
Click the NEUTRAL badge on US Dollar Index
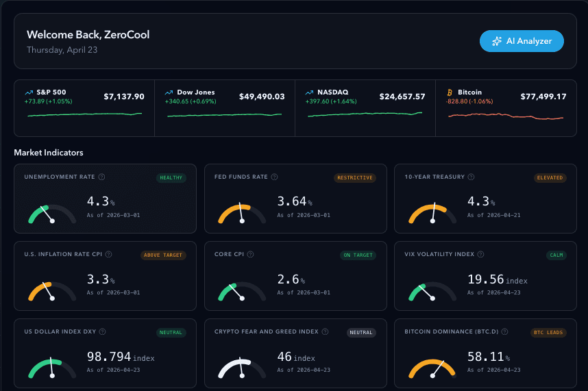coord(171,333)
